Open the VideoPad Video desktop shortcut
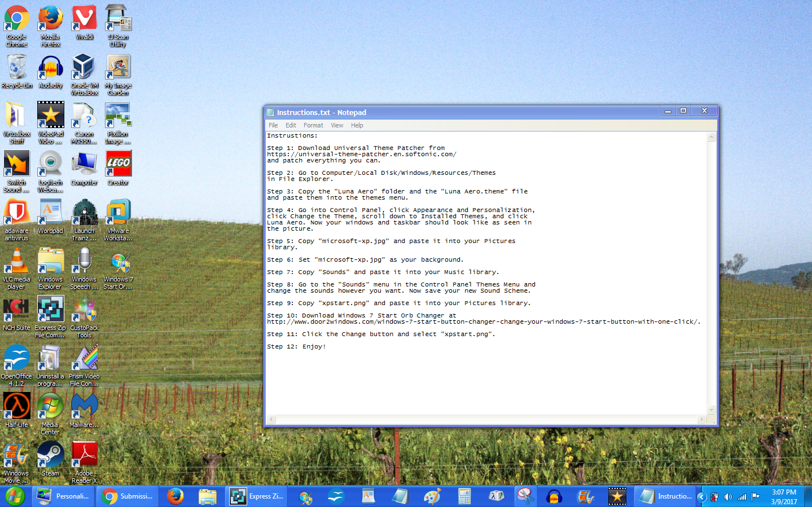Screen dimensions: 812x507 (x=50, y=123)
